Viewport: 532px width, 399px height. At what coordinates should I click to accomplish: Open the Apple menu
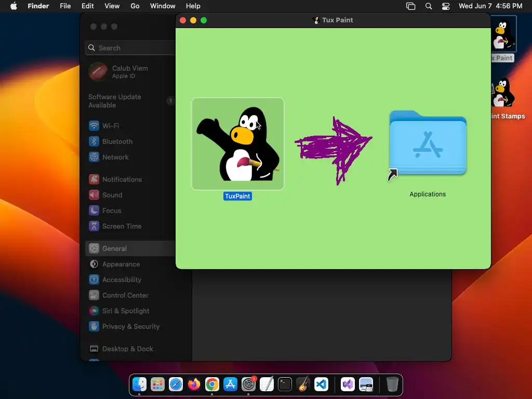point(14,6)
